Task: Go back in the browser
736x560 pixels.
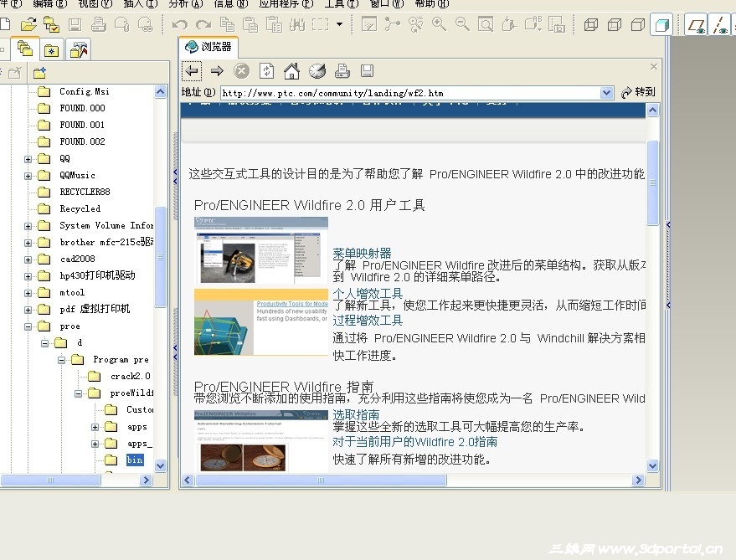Action: [x=192, y=71]
